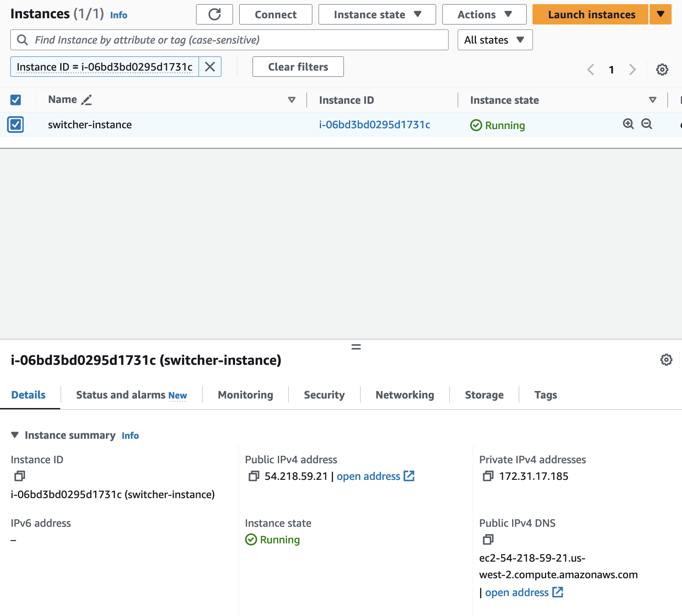This screenshot has height=616, width=682.
Task: Expand the Actions dropdown menu
Action: tap(484, 15)
